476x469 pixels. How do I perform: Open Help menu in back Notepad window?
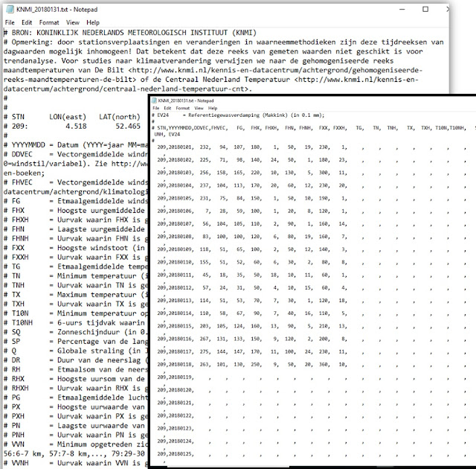pyautogui.click(x=92, y=22)
